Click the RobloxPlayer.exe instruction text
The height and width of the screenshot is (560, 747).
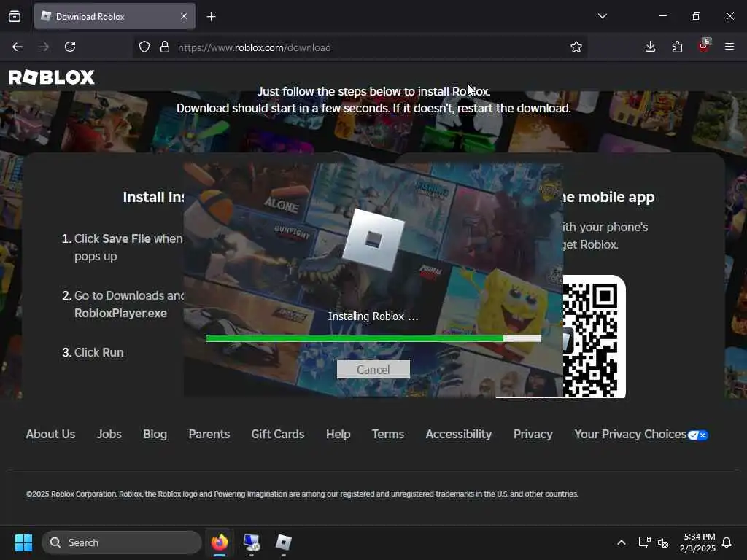pos(120,314)
